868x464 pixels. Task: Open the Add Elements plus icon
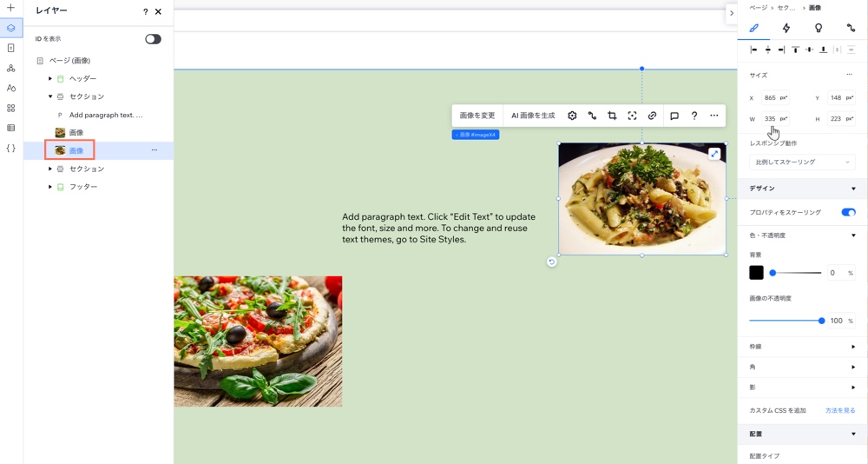(10, 8)
